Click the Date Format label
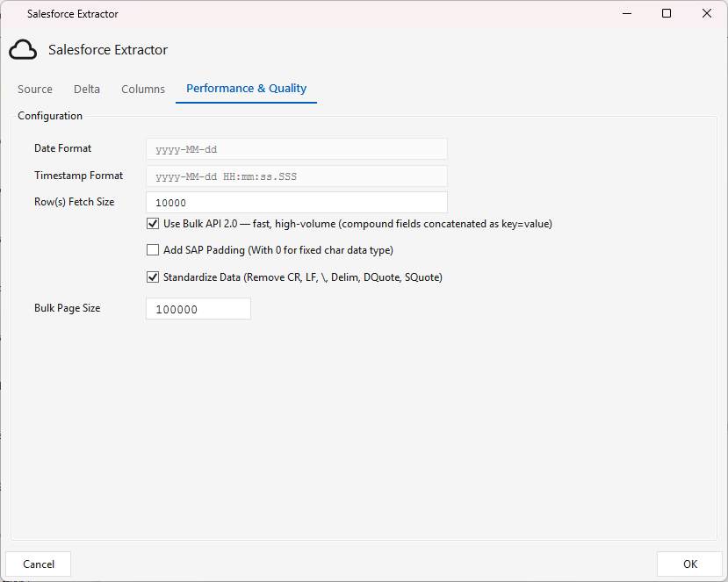The height and width of the screenshot is (582, 728). 62,148
